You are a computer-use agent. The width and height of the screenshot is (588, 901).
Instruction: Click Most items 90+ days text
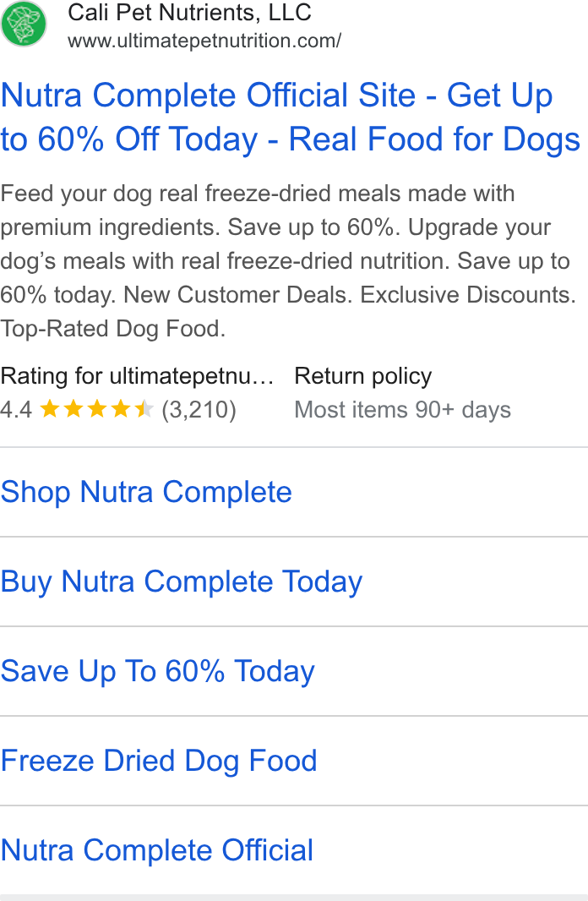pos(402,410)
